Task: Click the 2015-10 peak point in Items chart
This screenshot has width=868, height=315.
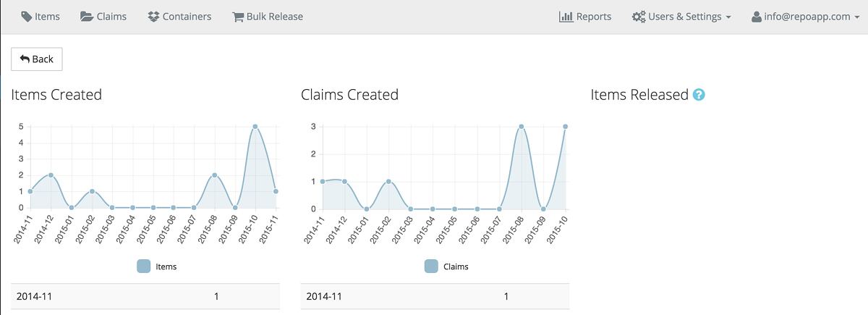Action: tap(255, 127)
